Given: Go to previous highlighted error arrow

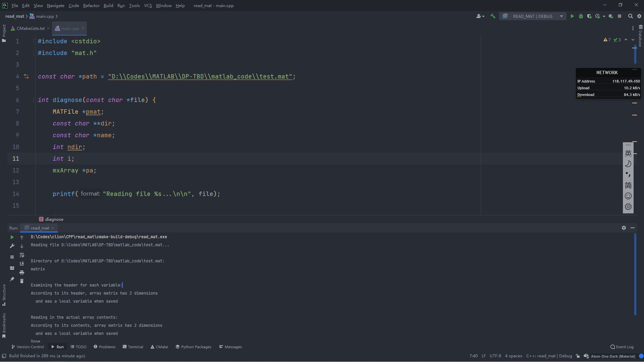Looking at the screenshot, I should (626, 40).
